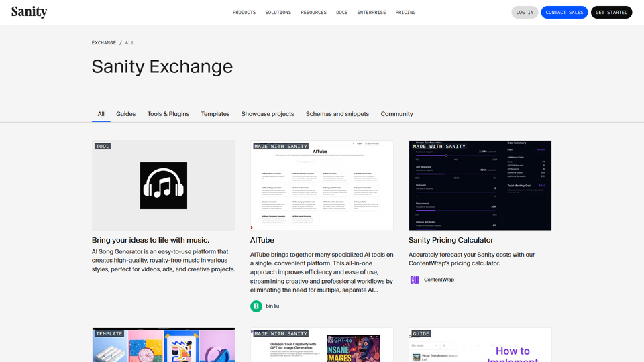Click the headphones music icon
The image size is (644, 362).
[164, 186]
